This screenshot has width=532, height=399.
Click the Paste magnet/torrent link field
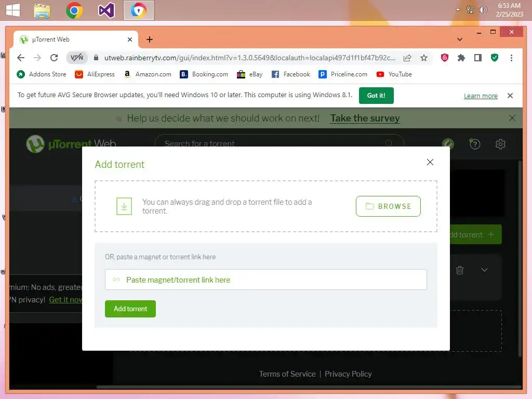[266, 280]
